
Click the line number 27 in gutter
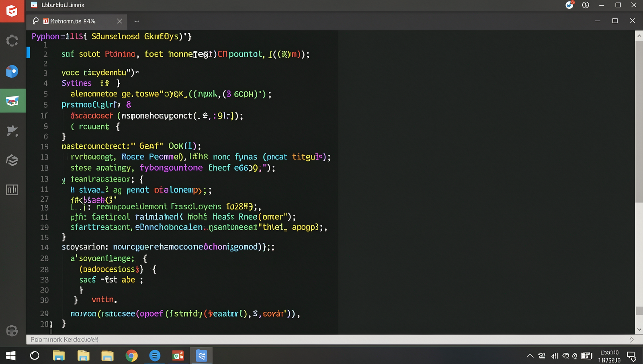point(44,199)
